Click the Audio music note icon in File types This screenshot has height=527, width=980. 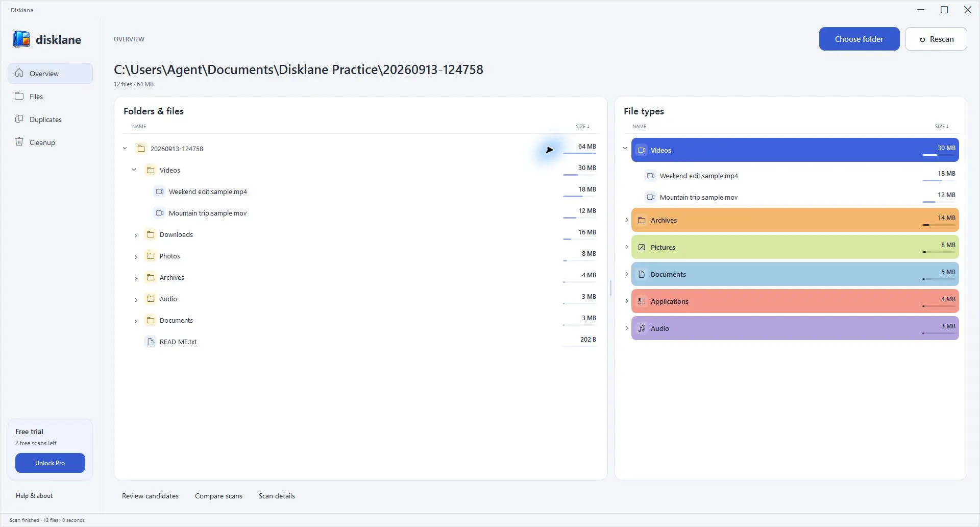point(642,328)
